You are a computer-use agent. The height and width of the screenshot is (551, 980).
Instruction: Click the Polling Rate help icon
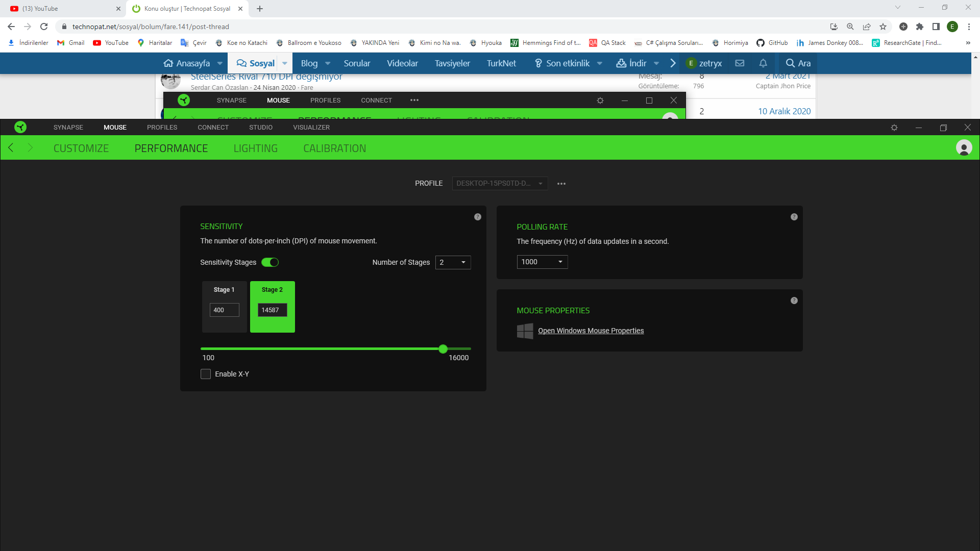point(794,217)
